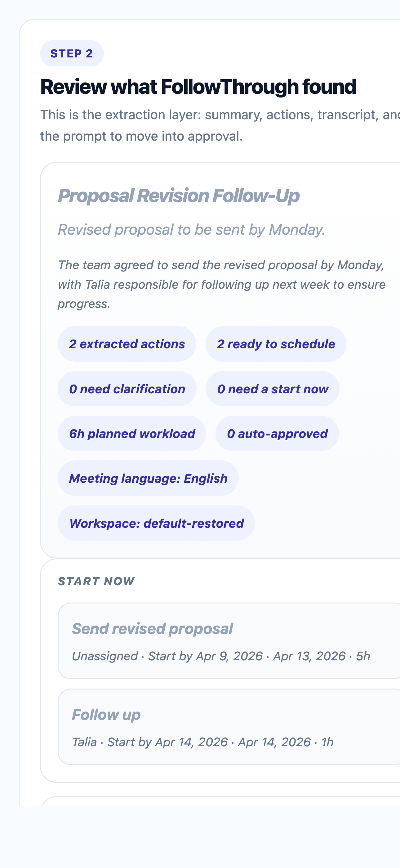
Task: Open the 'Review what FollowThrough found' heading link
Action: tap(198, 87)
